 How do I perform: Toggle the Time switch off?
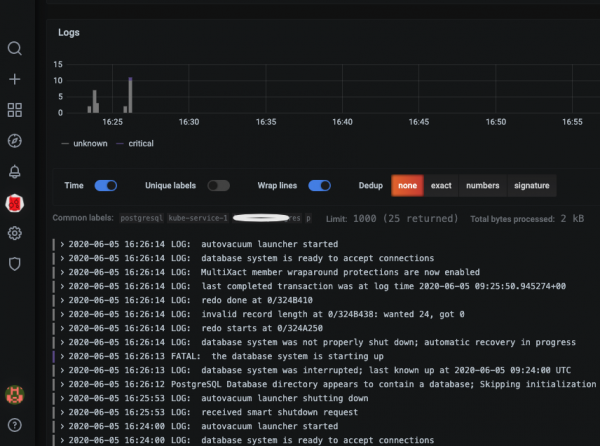point(105,185)
